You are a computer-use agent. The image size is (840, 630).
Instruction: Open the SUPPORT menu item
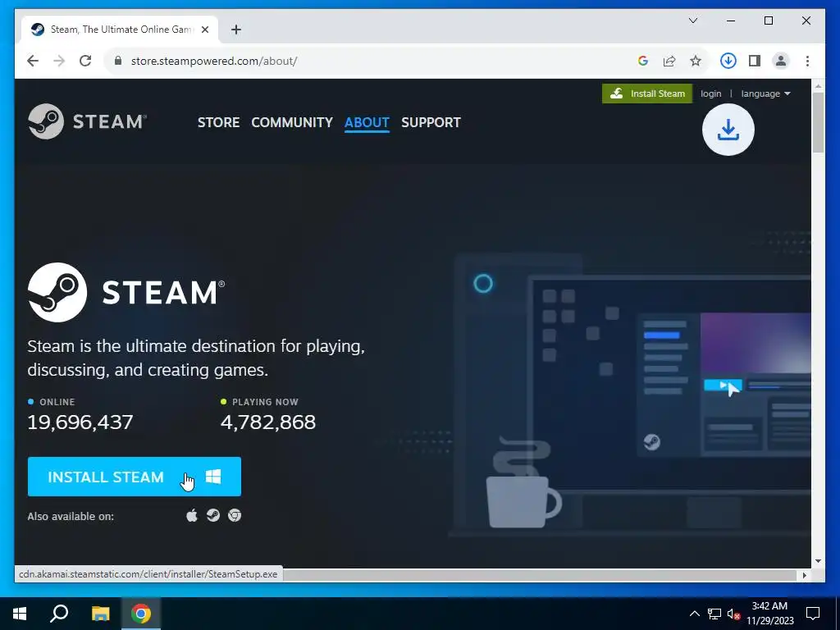coord(431,123)
